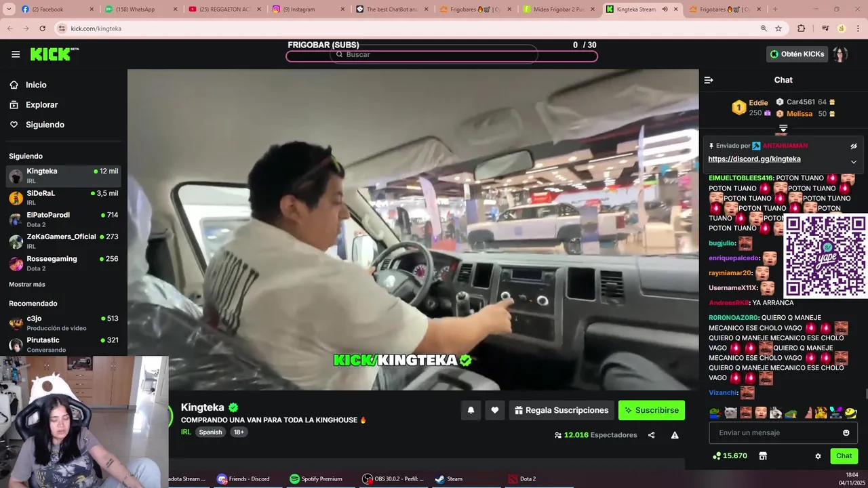Open Explorar in the sidebar
The height and width of the screenshot is (488, 868).
click(x=41, y=105)
